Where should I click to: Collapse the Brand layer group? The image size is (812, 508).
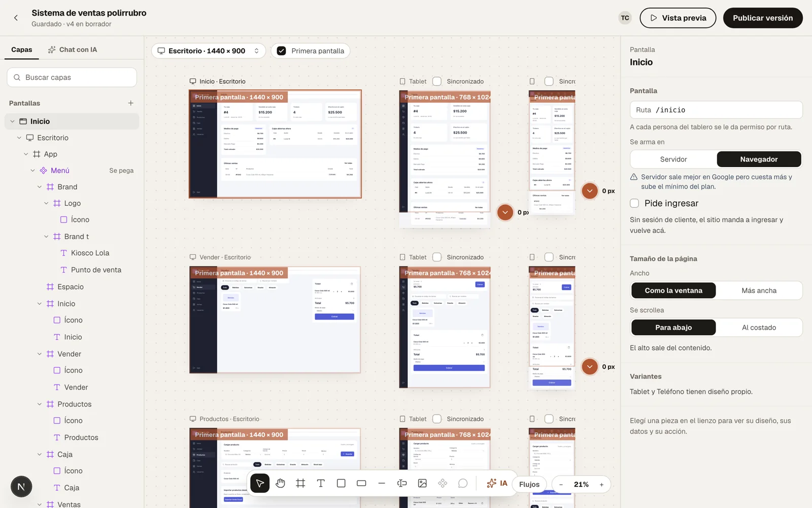pyautogui.click(x=40, y=187)
